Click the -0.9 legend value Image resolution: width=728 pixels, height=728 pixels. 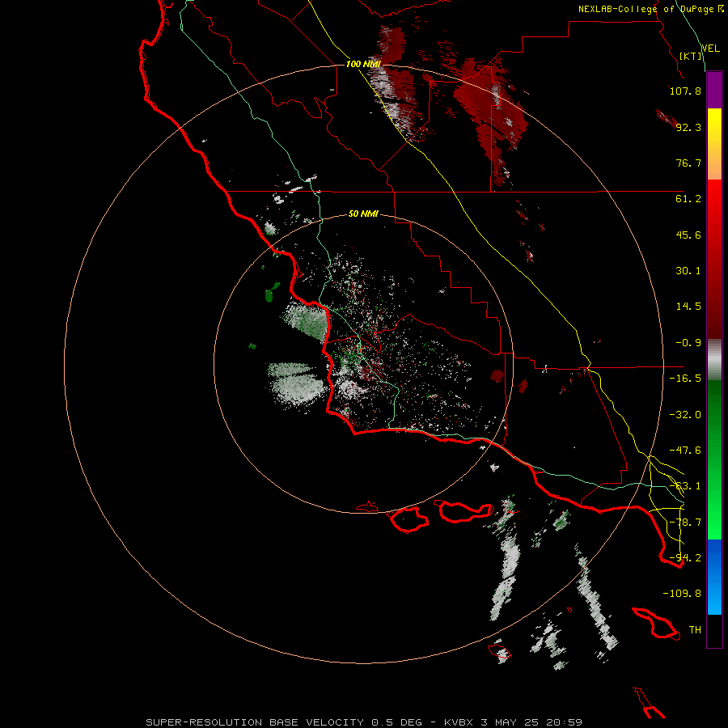(688, 343)
